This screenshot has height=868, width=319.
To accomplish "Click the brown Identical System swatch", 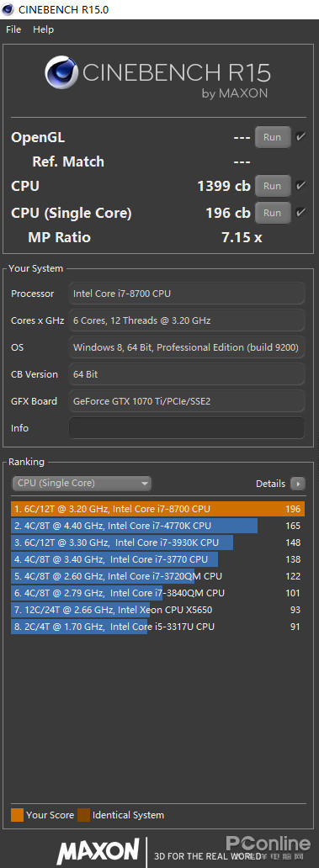I will (x=83, y=815).
